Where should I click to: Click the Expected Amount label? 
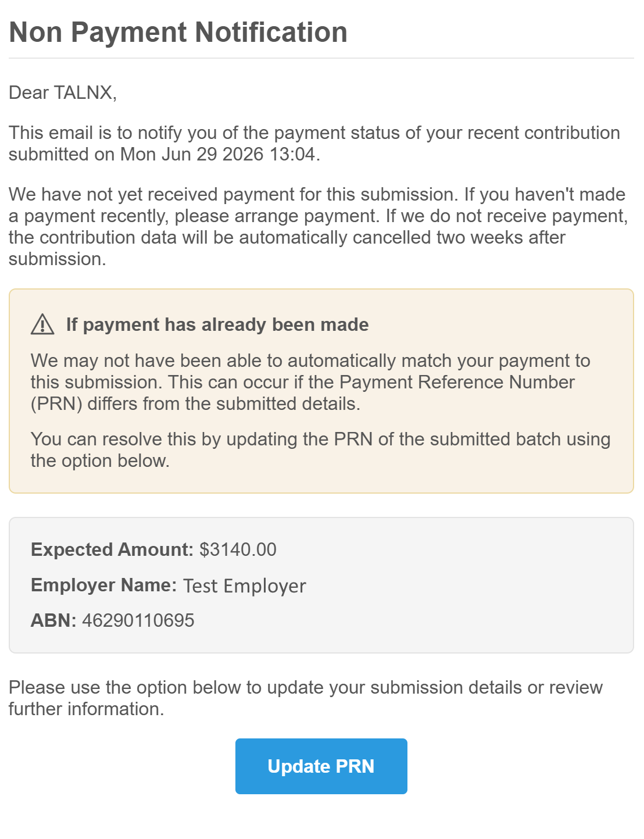pos(112,549)
